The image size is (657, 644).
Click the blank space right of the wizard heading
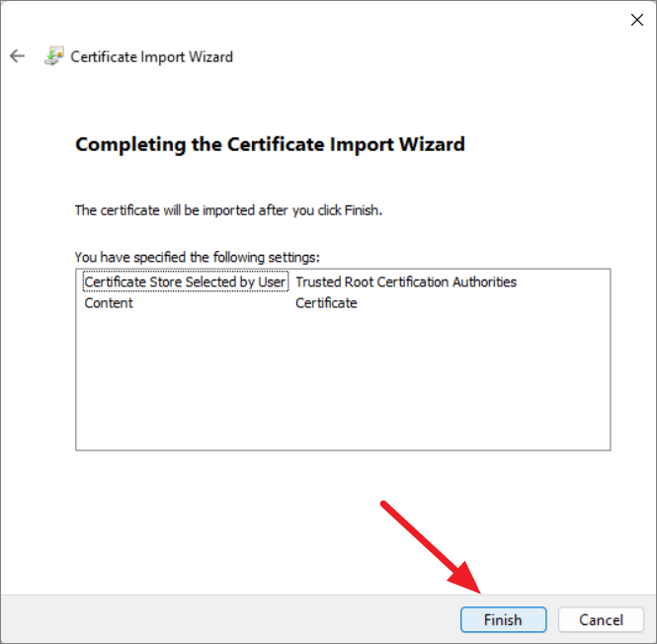(x=553, y=144)
